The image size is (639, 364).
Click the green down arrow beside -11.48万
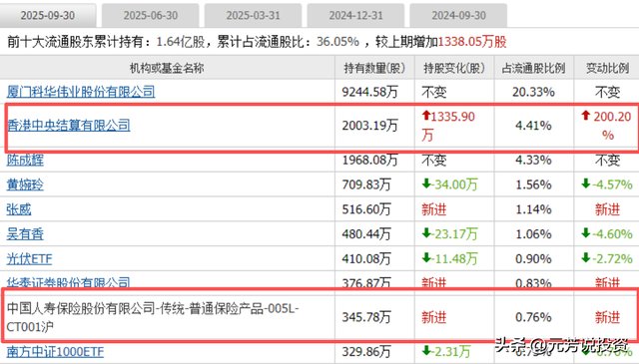coord(426,258)
